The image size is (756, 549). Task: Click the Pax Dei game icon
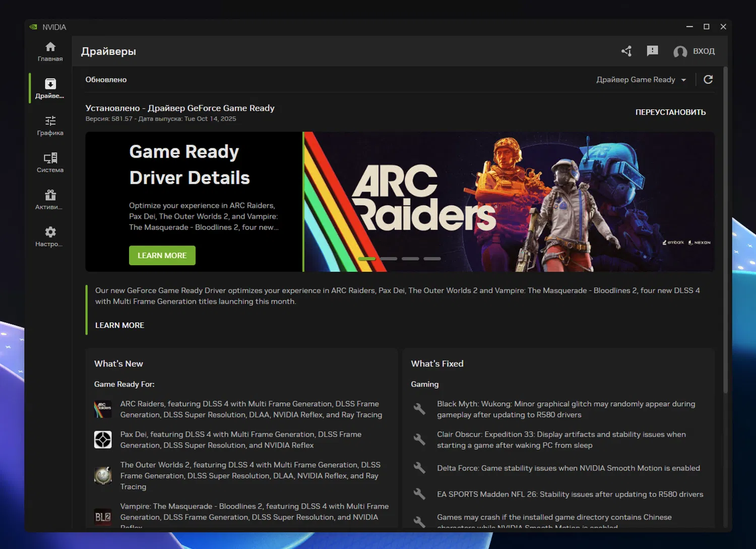coord(103,440)
